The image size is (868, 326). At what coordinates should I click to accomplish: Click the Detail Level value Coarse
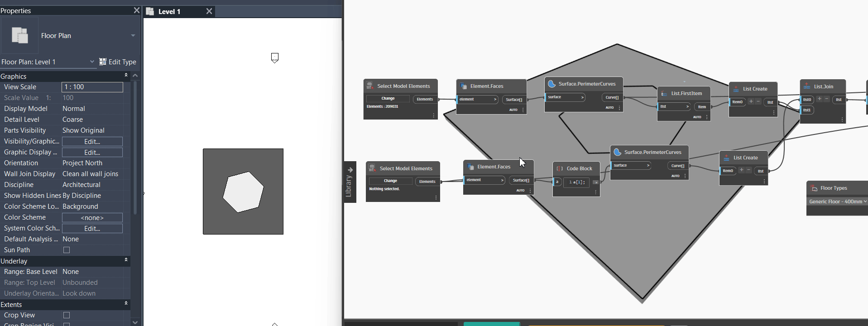[x=72, y=120]
